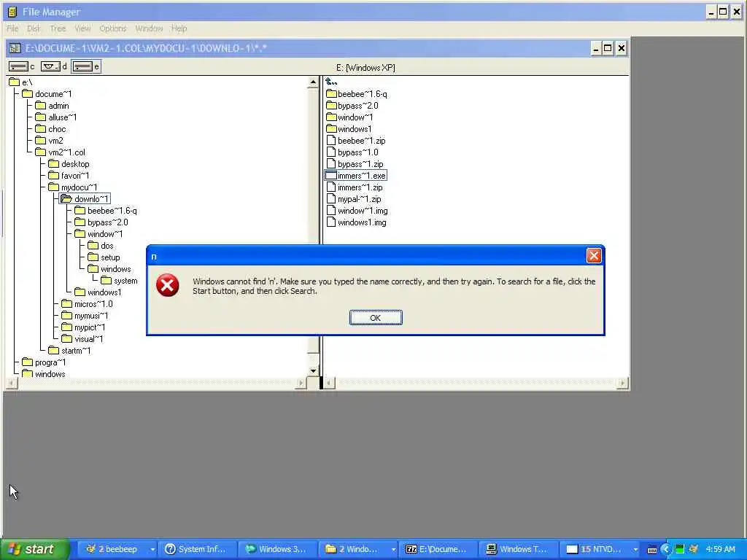Select bypass~1.zip file icon
The width and height of the screenshot is (747, 560).
pyautogui.click(x=331, y=164)
